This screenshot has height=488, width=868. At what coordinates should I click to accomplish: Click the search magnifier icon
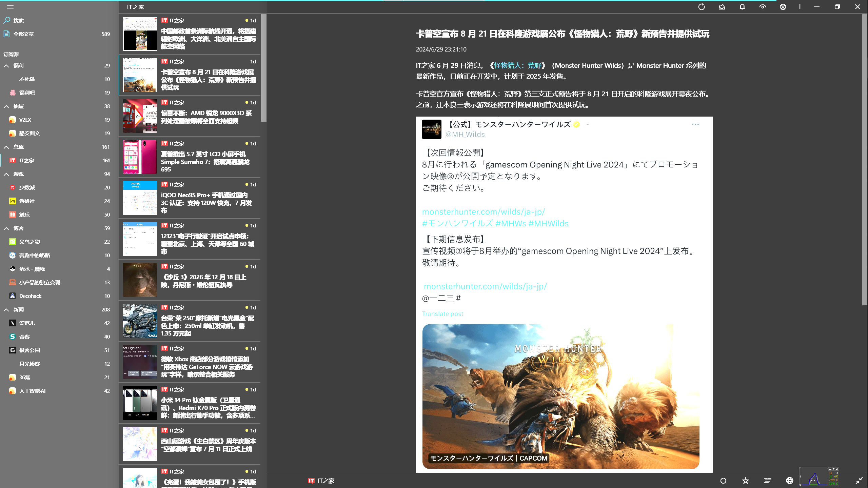[x=7, y=20]
